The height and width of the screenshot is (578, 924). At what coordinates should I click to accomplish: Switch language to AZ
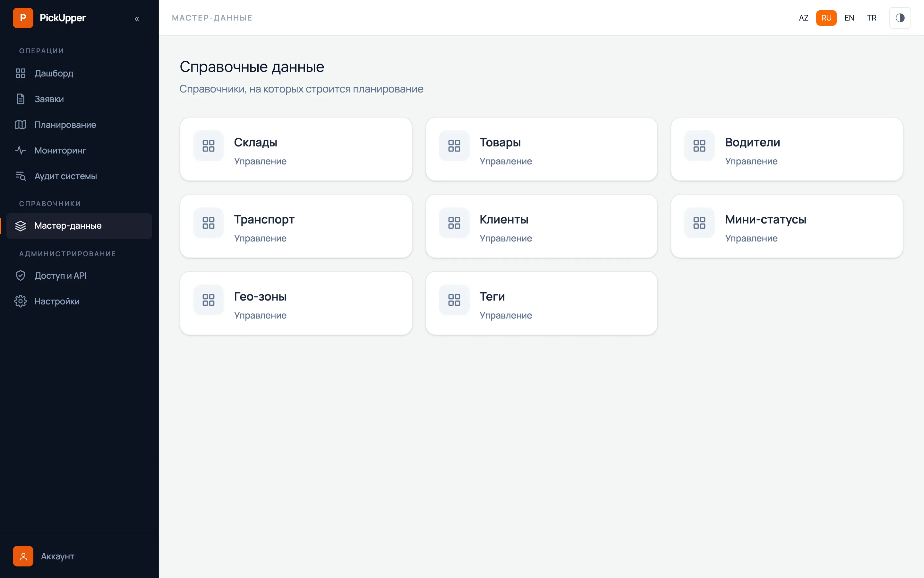pos(804,18)
